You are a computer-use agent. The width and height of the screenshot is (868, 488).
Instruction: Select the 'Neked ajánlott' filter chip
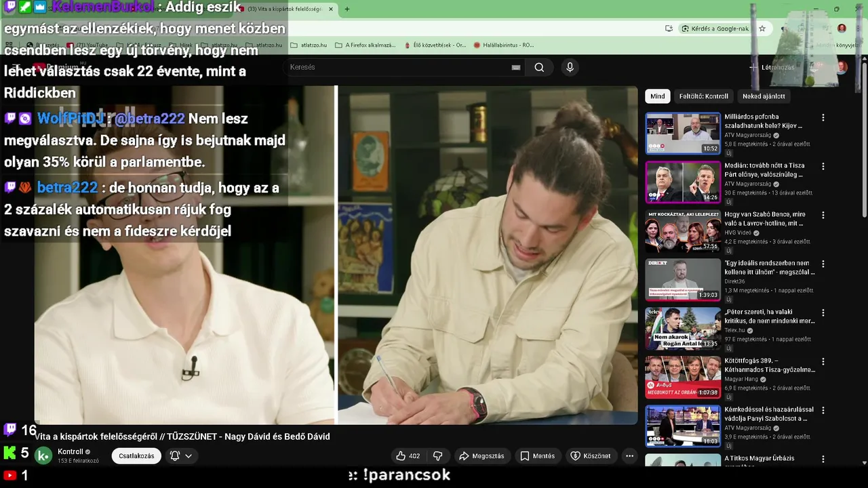(x=764, y=96)
